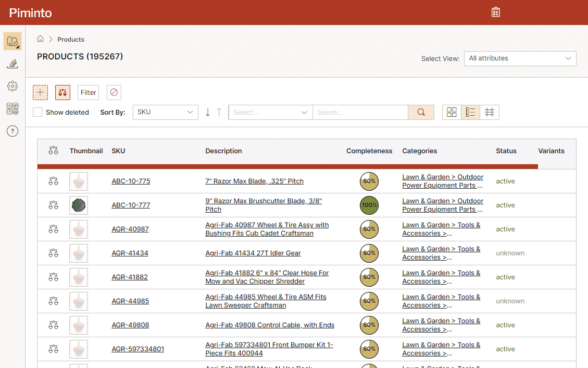The height and width of the screenshot is (368, 588).
Task: Switch to table grid view icon
Action: coord(490,112)
